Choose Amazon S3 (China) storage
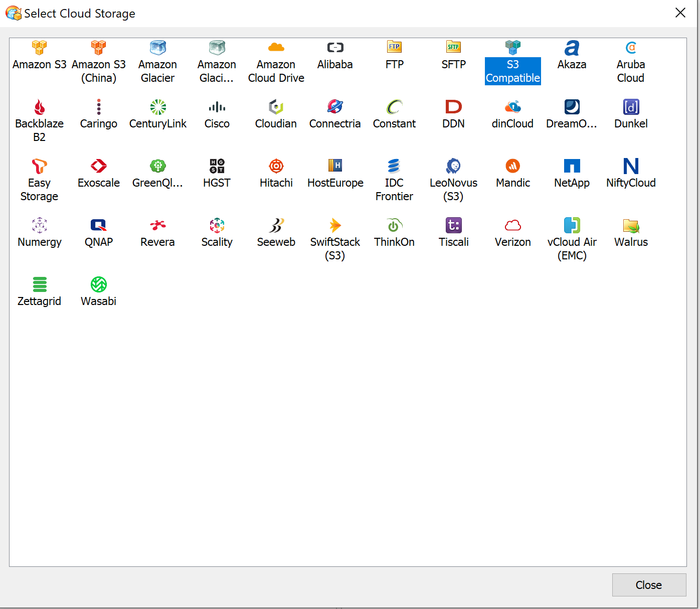 (x=98, y=48)
